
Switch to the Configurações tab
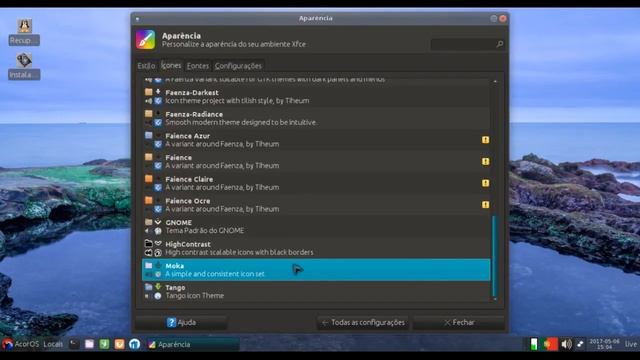(238, 66)
